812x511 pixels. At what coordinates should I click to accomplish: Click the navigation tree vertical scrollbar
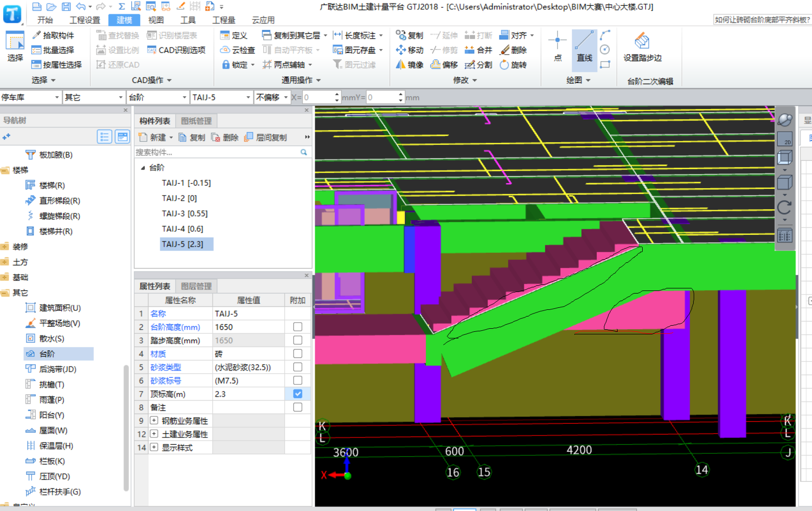pos(126,428)
